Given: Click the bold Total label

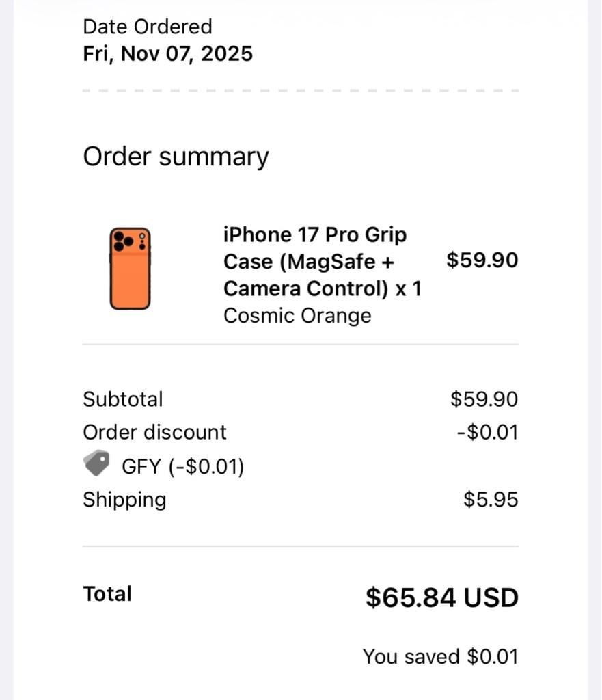Looking at the screenshot, I should (x=107, y=594).
